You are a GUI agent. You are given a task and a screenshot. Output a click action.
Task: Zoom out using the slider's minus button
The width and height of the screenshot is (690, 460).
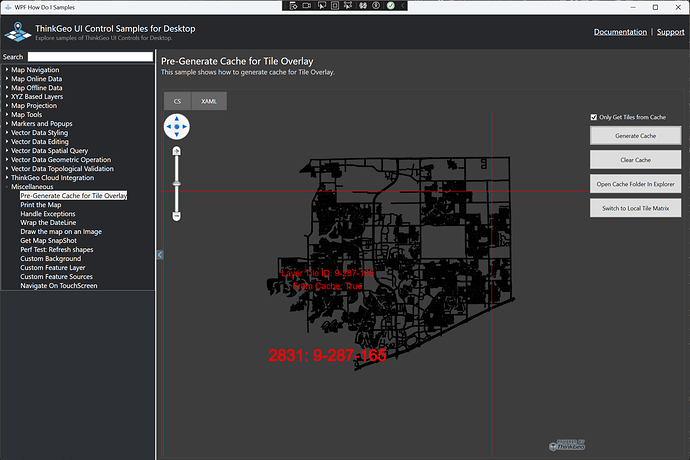(176, 216)
